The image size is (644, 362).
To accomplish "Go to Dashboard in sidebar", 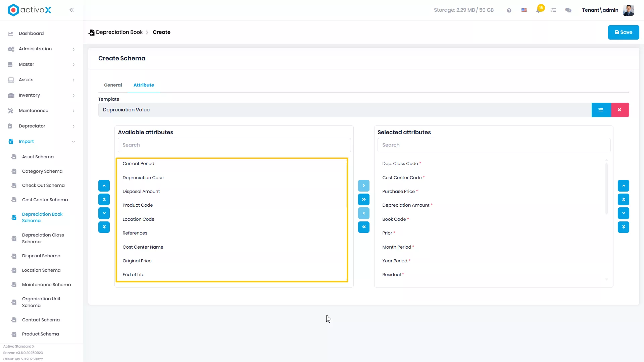I will [31, 33].
